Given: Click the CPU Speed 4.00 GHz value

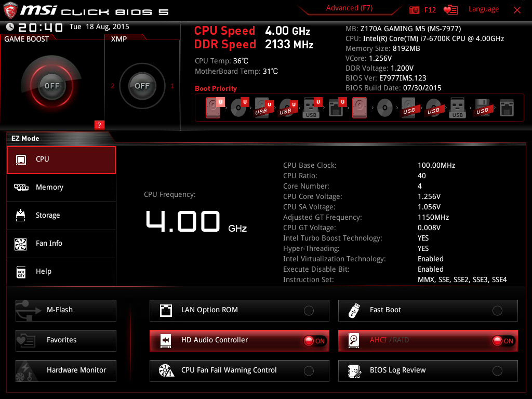Looking at the screenshot, I should [x=288, y=31].
